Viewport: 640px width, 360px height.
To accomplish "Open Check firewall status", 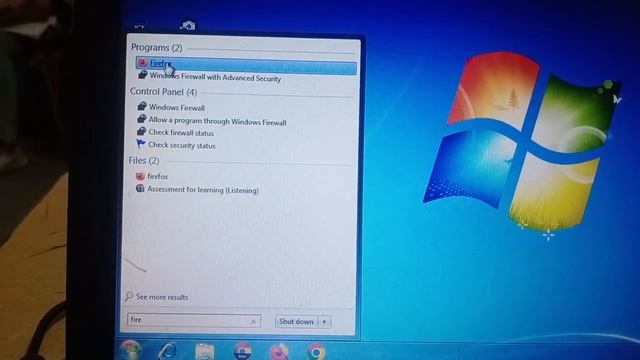I will pyautogui.click(x=181, y=133).
